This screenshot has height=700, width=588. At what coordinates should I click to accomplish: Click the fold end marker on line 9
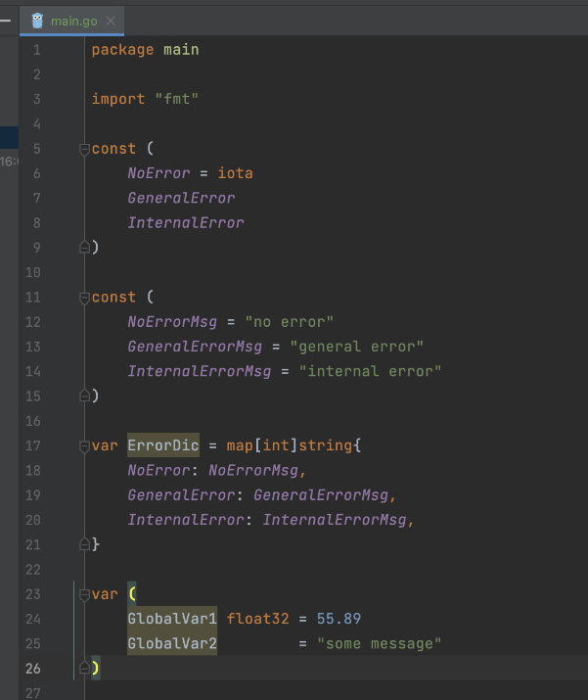84,248
